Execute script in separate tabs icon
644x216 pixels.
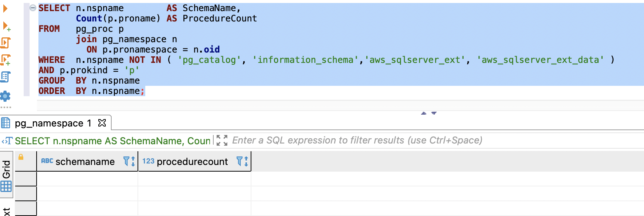point(6,60)
